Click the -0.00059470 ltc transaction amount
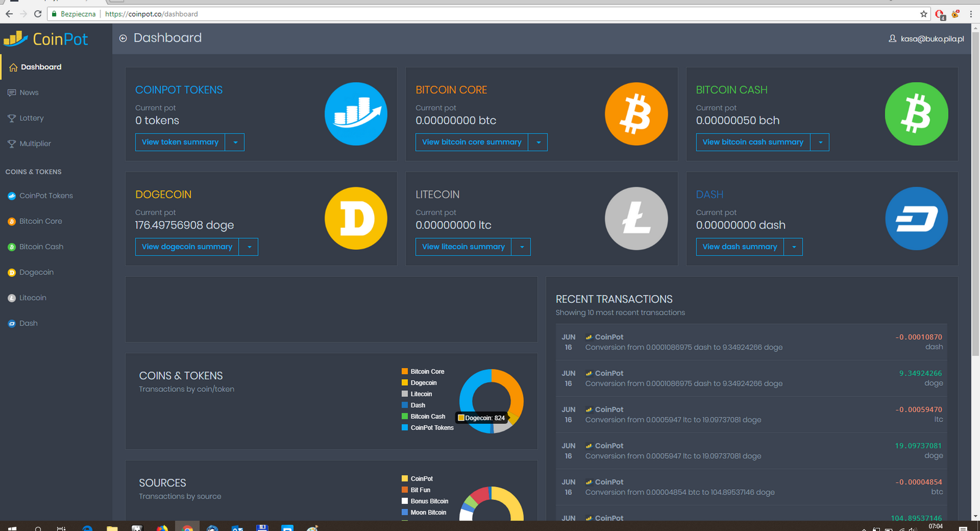Image resolution: width=980 pixels, height=531 pixels. coord(919,410)
